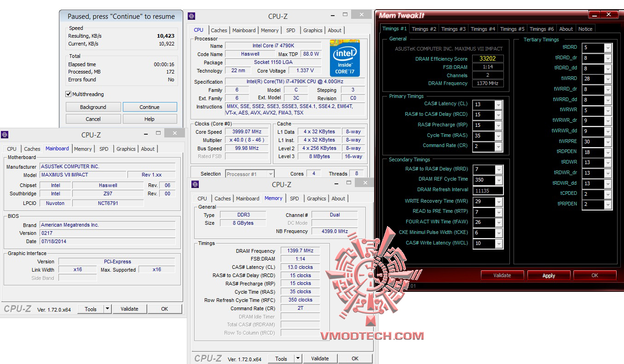Click the Validate button in MemTweakIt
This screenshot has height=364, width=624.
(x=502, y=276)
